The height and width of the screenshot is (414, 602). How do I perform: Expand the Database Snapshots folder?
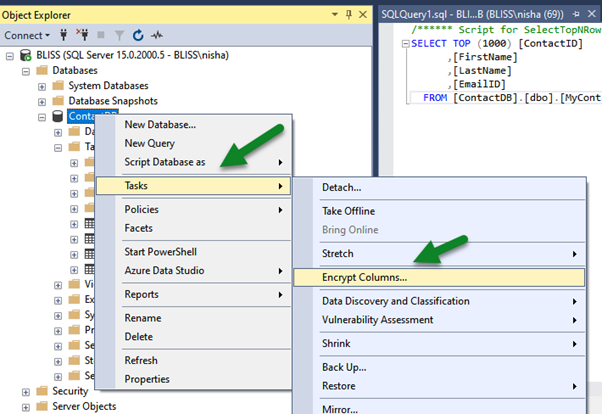click(42, 101)
